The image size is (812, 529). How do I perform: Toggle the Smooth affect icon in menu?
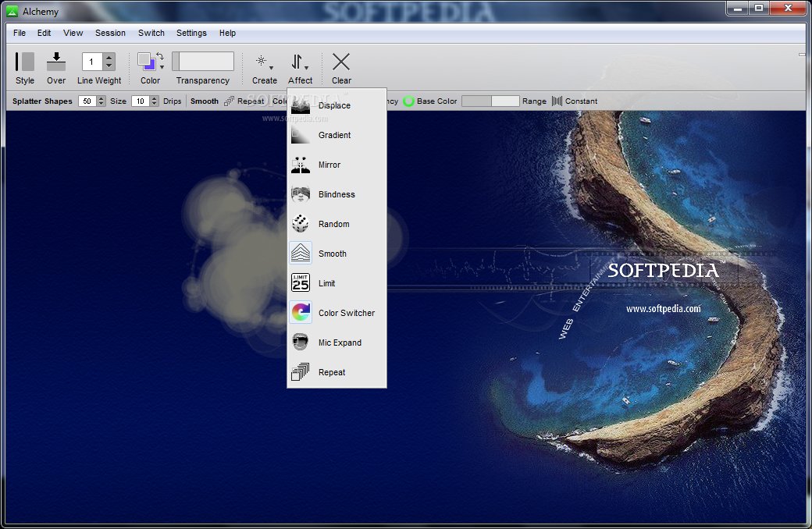pos(301,254)
